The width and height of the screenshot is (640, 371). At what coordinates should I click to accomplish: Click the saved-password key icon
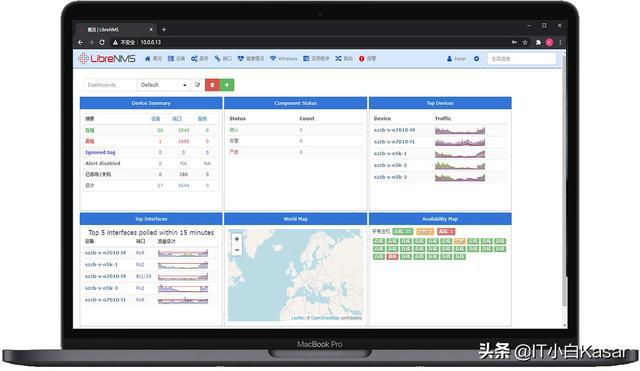point(514,42)
